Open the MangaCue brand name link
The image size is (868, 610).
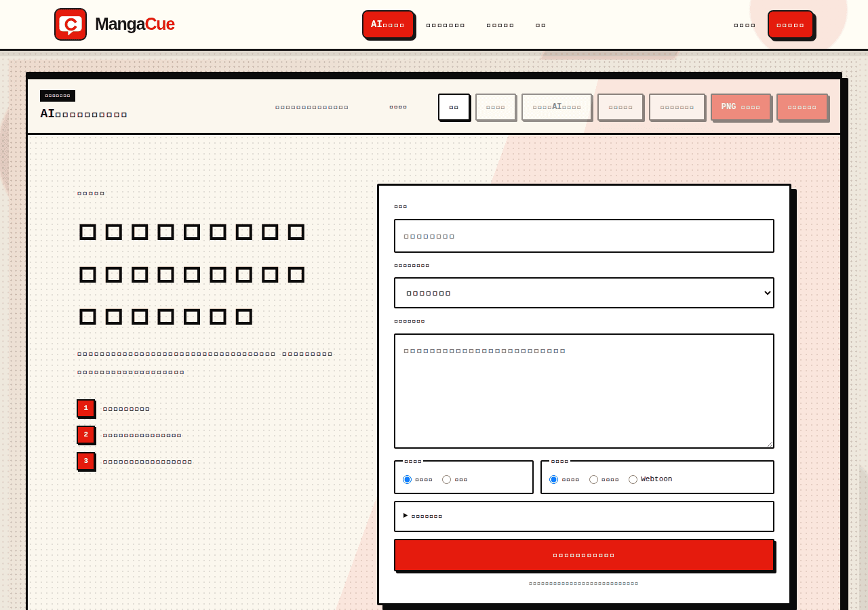pos(134,24)
